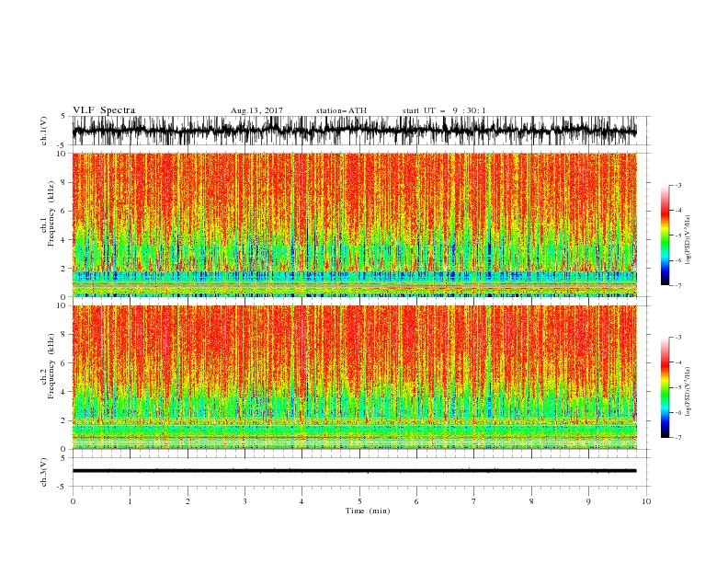Click the "ch.3(V)" waveform axis label

(x=44, y=472)
